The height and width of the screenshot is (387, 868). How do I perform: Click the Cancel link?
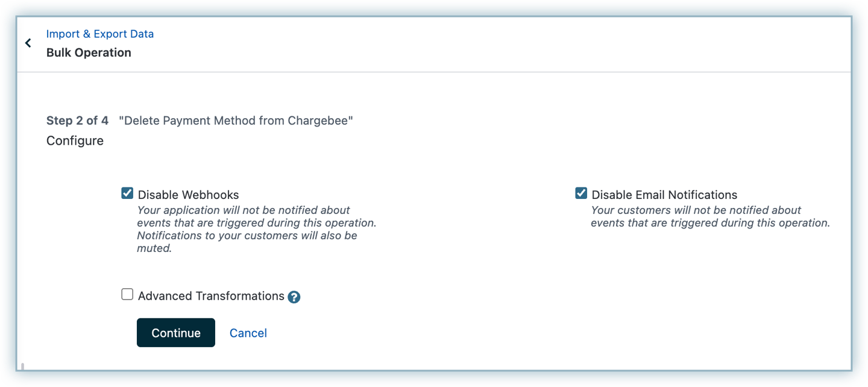click(x=248, y=333)
